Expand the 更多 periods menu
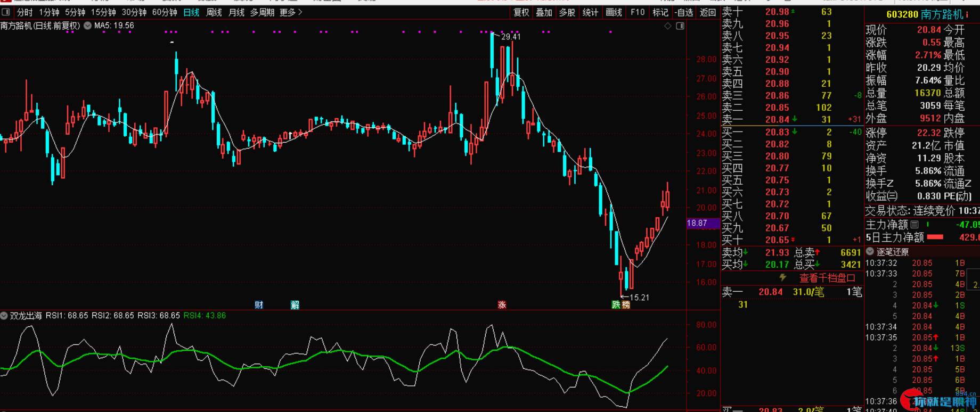Screen dimensions: 980x412 (291, 12)
